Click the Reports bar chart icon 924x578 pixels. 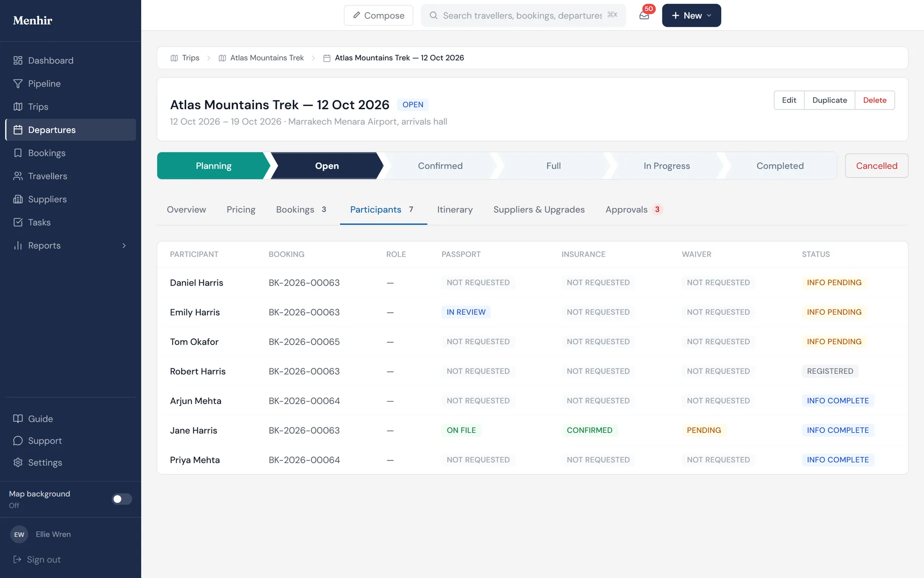tap(18, 245)
